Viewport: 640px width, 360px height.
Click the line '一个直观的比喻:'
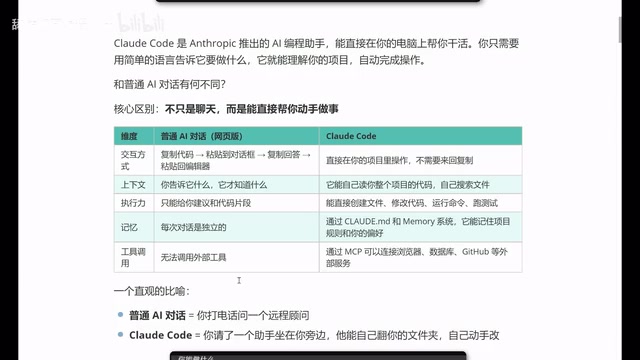pyautogui.click(x=152, y=291)
